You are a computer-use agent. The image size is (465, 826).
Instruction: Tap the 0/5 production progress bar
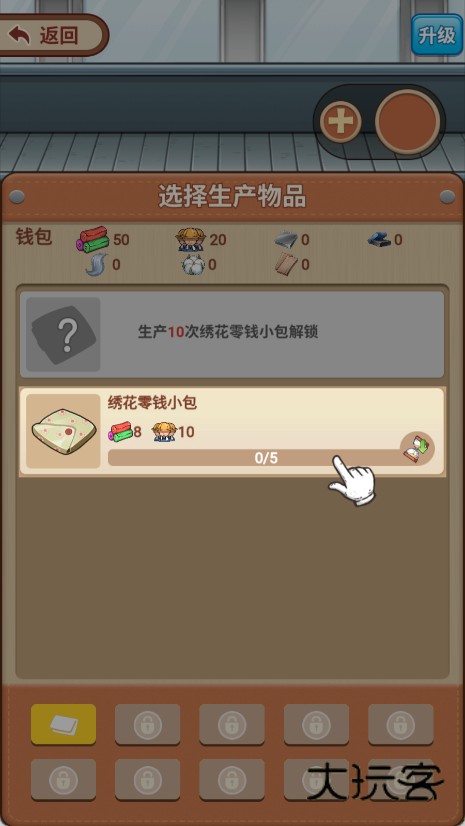coord(256,458)
